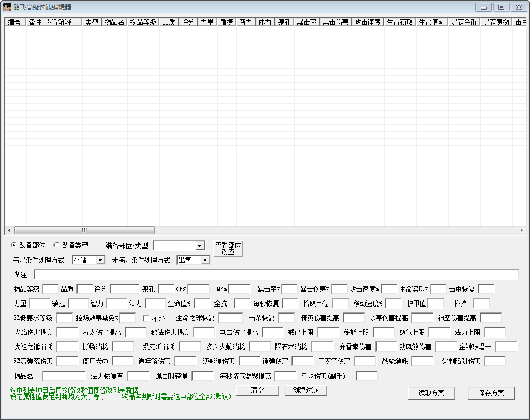Click the 物品名 column header

tap(114, 22)
